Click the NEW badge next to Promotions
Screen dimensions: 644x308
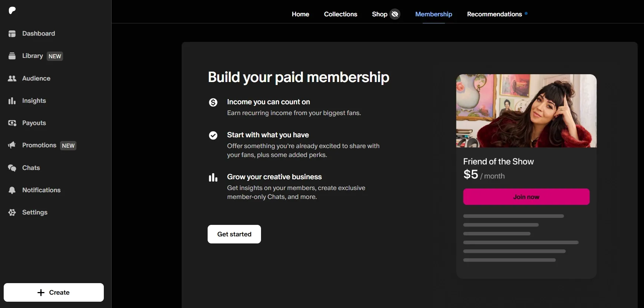68,145
